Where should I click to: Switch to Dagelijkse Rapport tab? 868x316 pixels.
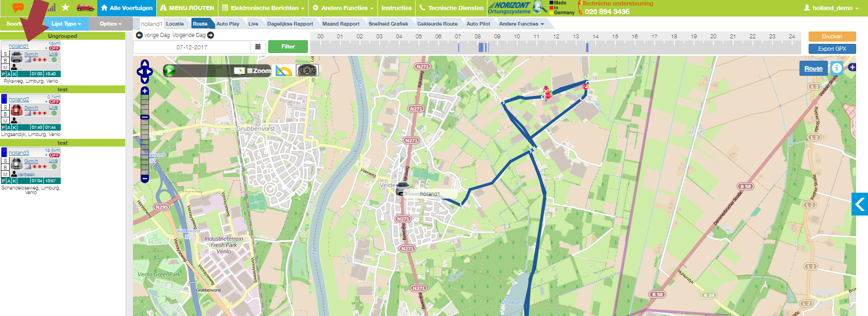click(290, 24)
